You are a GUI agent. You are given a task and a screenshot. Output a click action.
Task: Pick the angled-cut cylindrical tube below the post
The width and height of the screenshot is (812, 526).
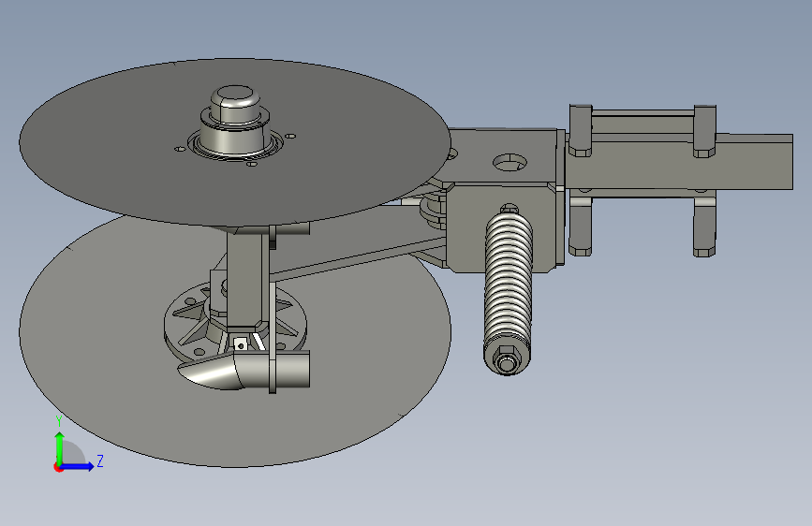pyautogui.click(x=244, y=370)
